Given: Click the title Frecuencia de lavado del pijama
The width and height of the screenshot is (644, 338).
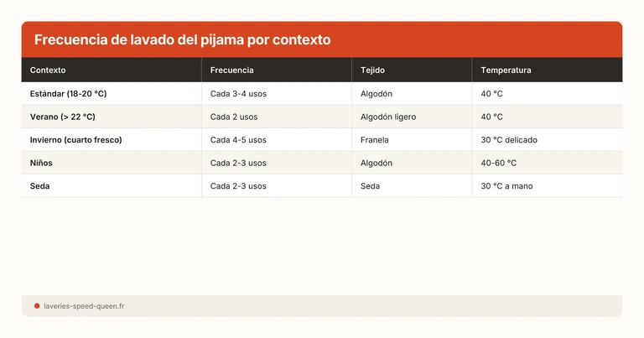Looking at the screenshot, I should [x=182, y=40].
